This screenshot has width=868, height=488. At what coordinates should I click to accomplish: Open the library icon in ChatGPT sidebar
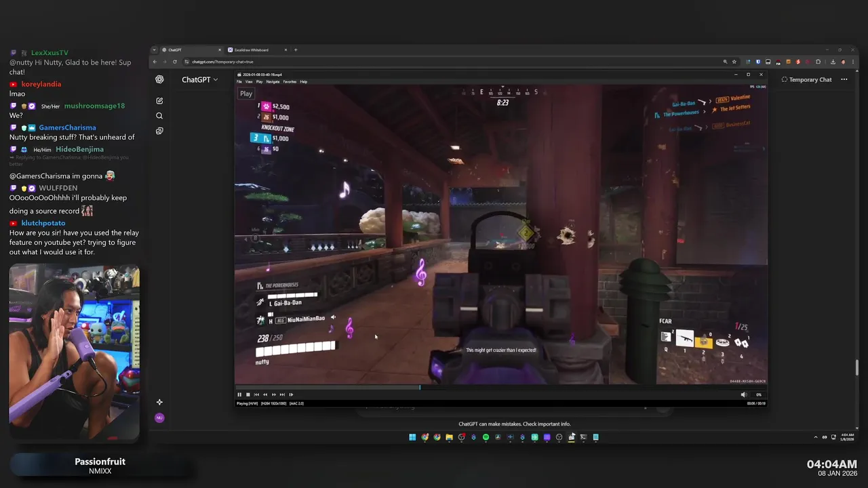pyautogui.click(x=159, y=131)
